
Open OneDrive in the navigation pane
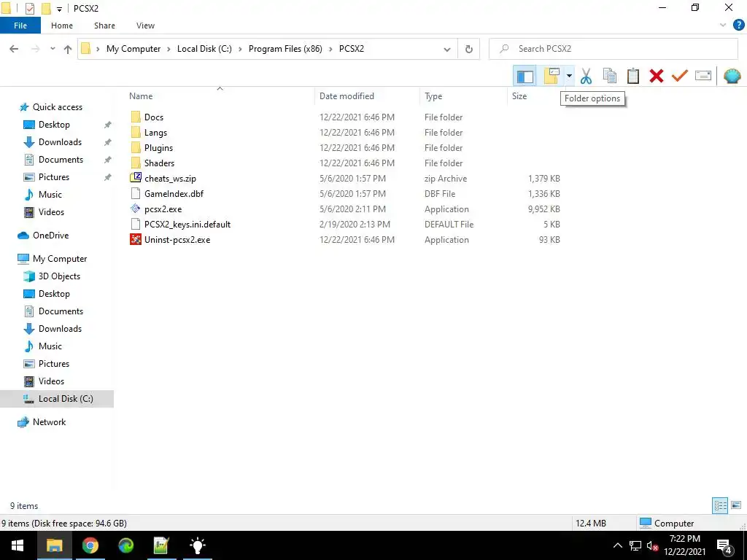pos(50,236)
